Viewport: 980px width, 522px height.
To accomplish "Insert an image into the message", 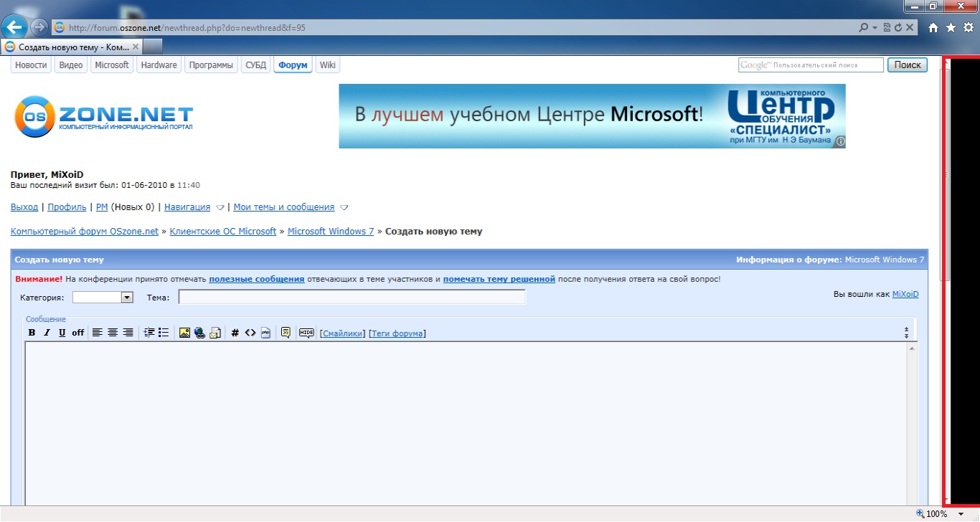I will coord(185,333).
